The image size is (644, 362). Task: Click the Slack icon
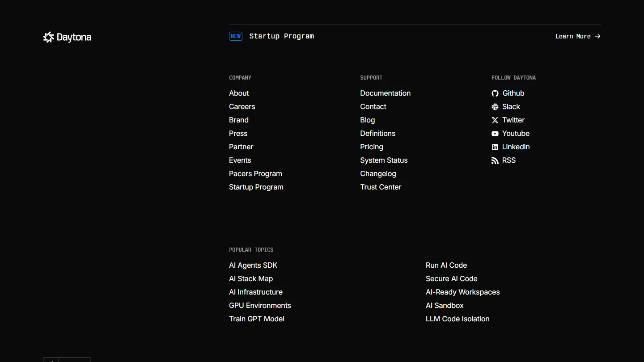pyautogui.click(x=495, y=107)
